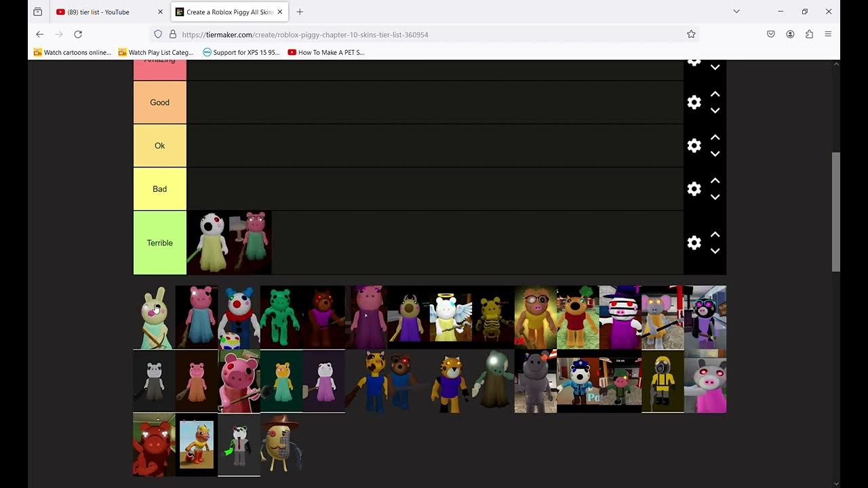Select the large pink piggy face thumbnail
The width and height of the screenshot is (868, 488).
[x=239, y=381]
